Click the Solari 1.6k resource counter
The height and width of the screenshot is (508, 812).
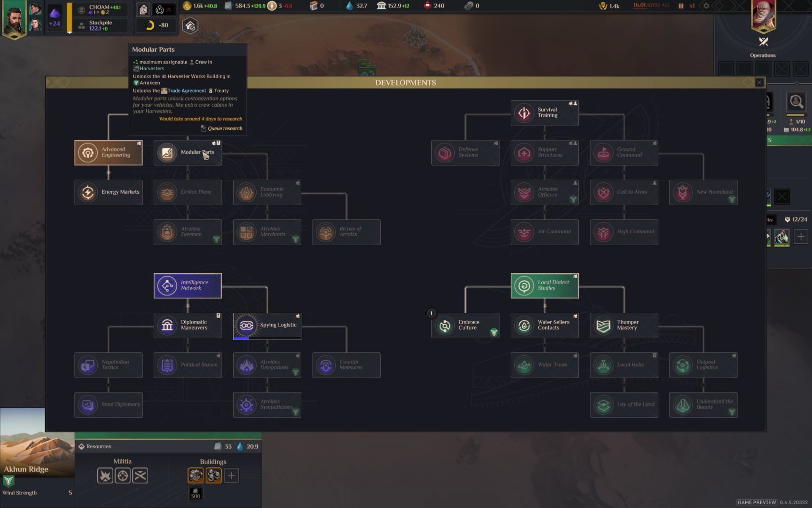coord(200,6)
